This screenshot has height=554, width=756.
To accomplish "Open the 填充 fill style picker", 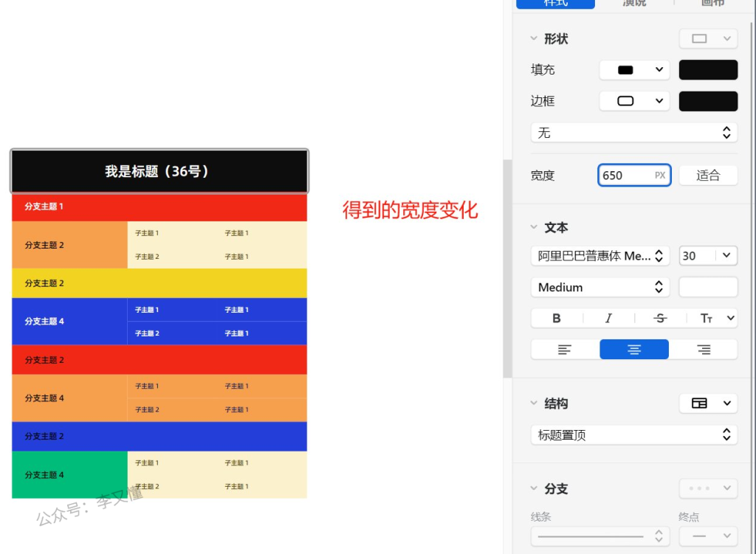I will click(633, 70).
